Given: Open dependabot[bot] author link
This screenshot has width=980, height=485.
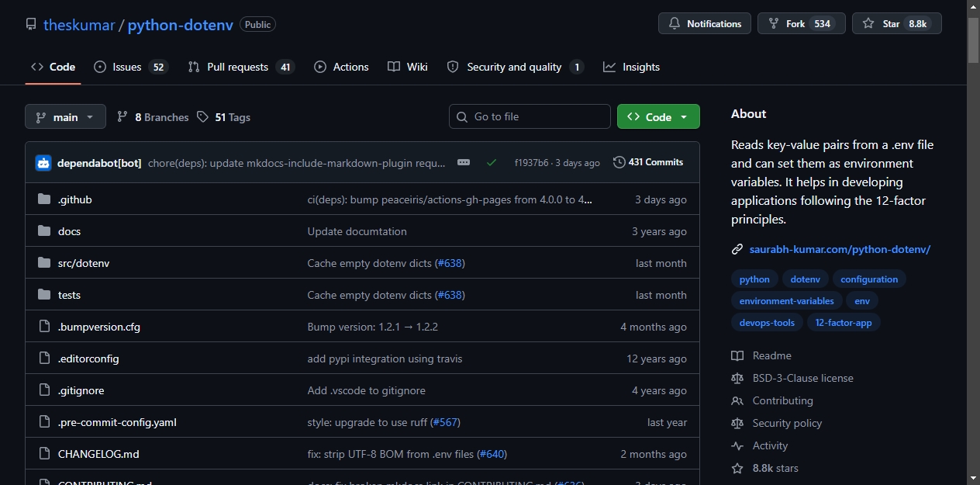Looking at the screenshot, I should (x=99, y=163).
